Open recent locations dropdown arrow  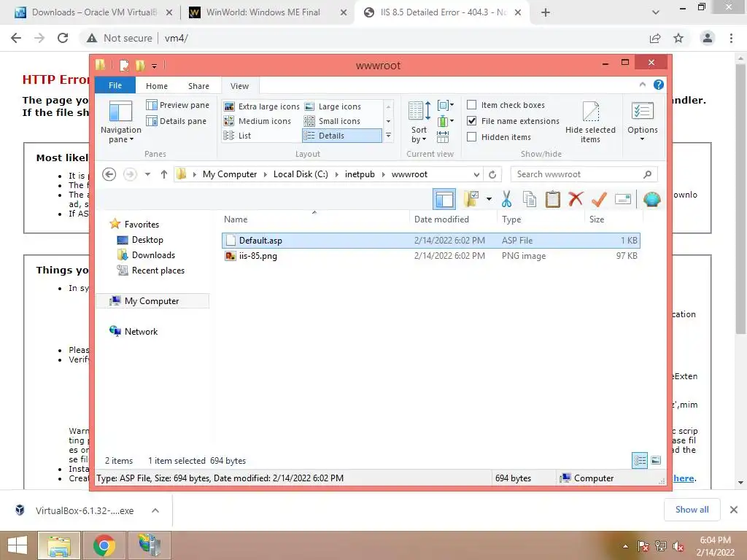147,174
